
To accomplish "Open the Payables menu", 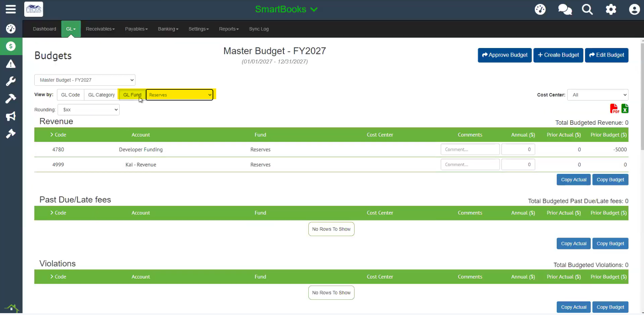I will [136, 29].
